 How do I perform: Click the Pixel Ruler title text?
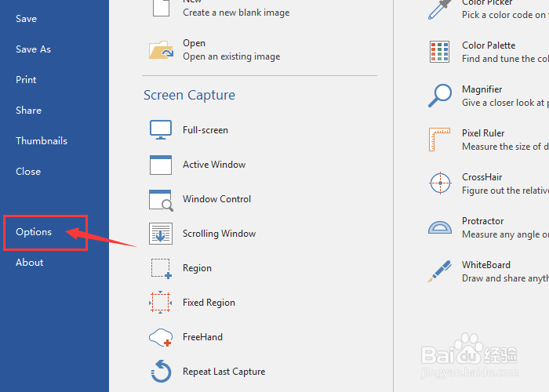click(x=483, y=133)
